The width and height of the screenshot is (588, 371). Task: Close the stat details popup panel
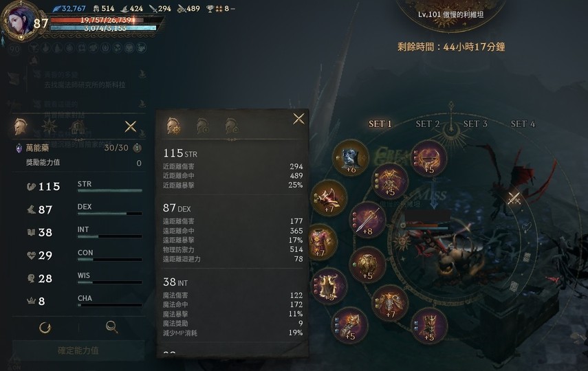(x=299, y=119)
